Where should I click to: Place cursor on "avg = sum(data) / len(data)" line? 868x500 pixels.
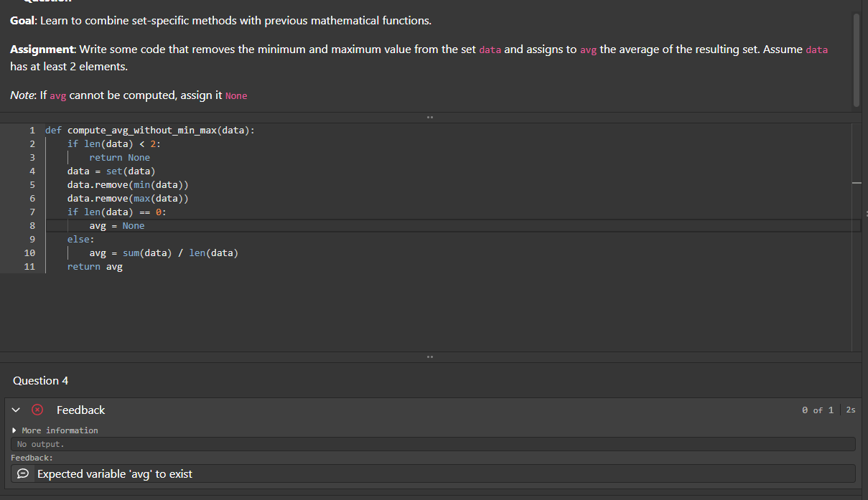[164, 253]
